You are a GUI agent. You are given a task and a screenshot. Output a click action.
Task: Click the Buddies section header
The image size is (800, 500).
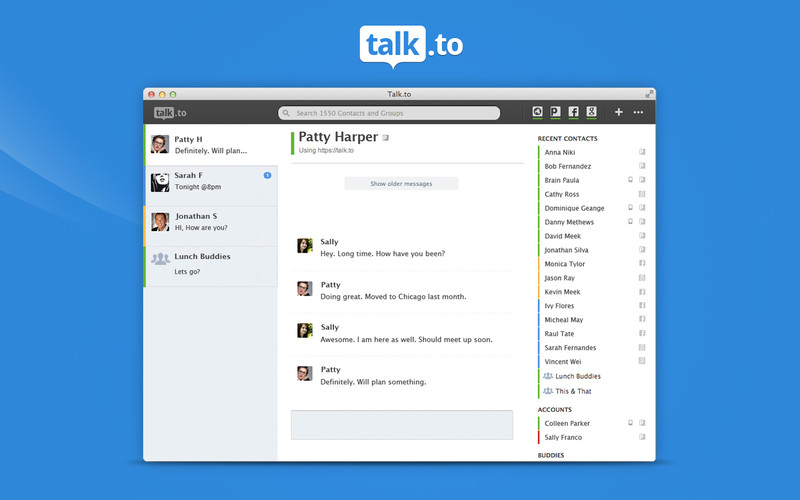click(x=551, y=455)
